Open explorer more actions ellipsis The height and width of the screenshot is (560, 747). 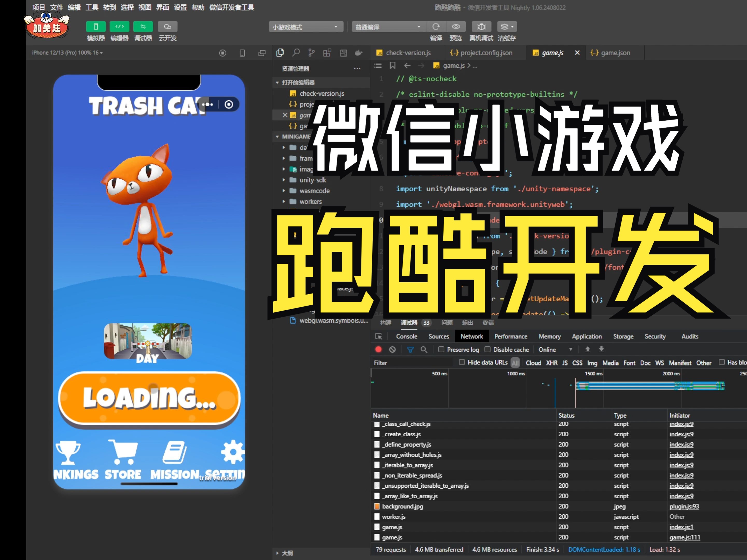click(357, 68)
